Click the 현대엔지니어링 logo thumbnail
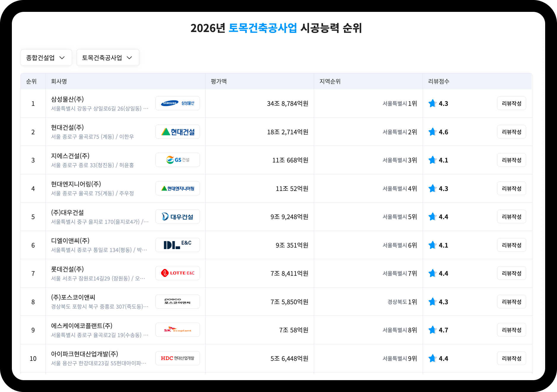 pos(178,188)
